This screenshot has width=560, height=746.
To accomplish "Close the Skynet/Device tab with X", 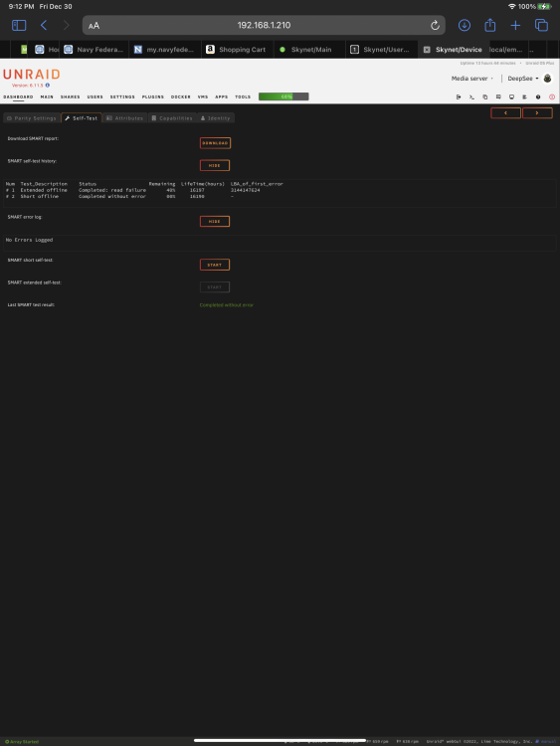I will click(x=427, y=50).
